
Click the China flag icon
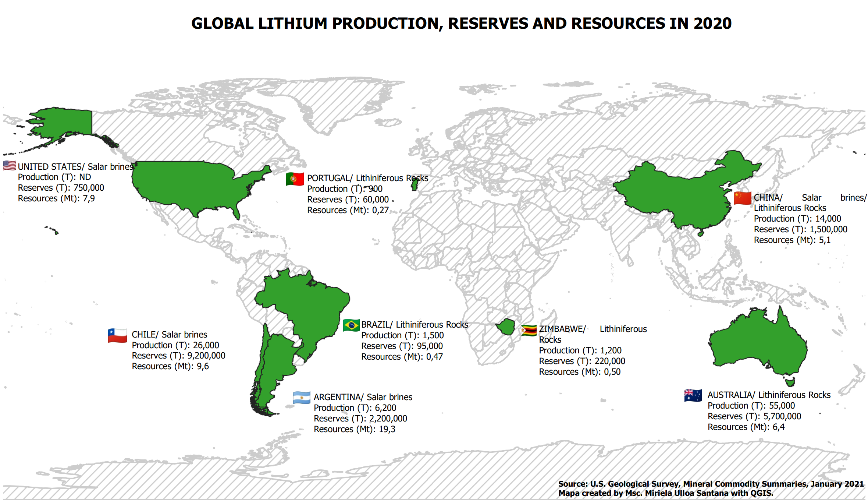742,198
